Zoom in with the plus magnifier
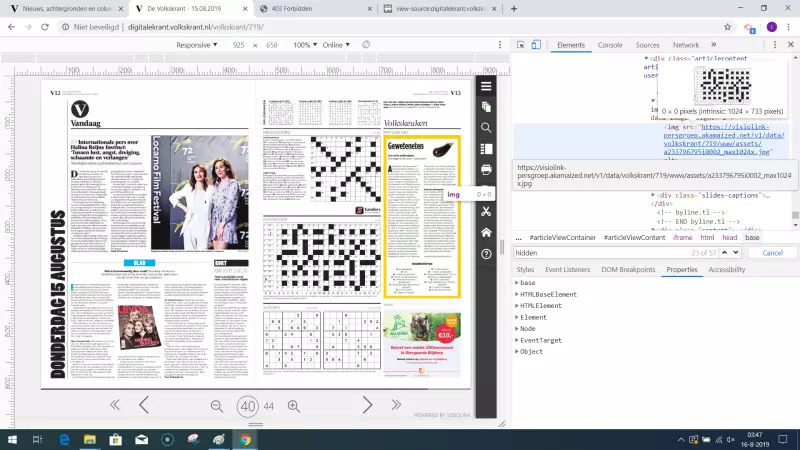The height and width of the screenshot is (450, 800). (293, 405)
